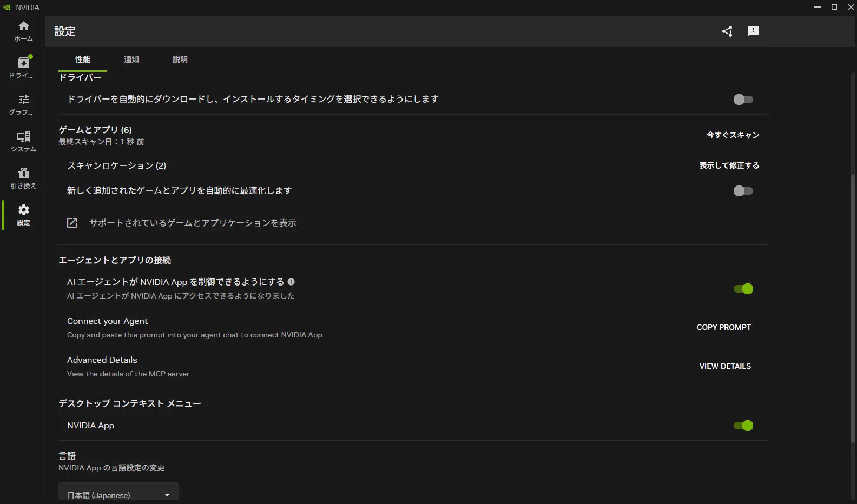Click the ゲームとアプリ (6) heading
The height and width of the screenshot is (504, 857).
(95, 130)
